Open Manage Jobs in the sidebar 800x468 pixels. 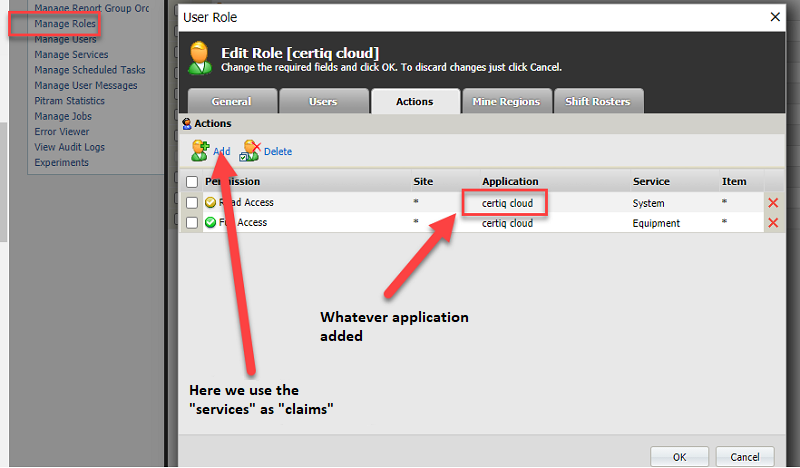pyautogui.click(x=63, y=116)
